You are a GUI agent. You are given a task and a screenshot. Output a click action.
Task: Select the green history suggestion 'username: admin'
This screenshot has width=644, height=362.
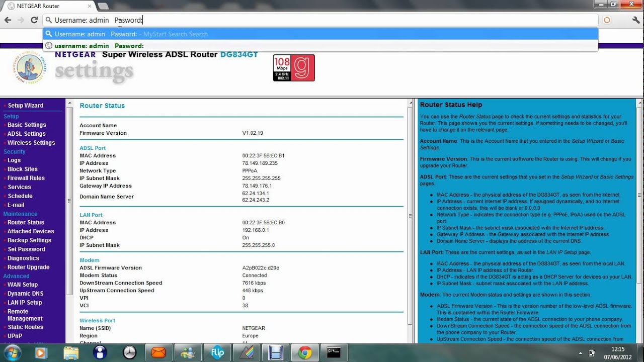click(320, 46)
